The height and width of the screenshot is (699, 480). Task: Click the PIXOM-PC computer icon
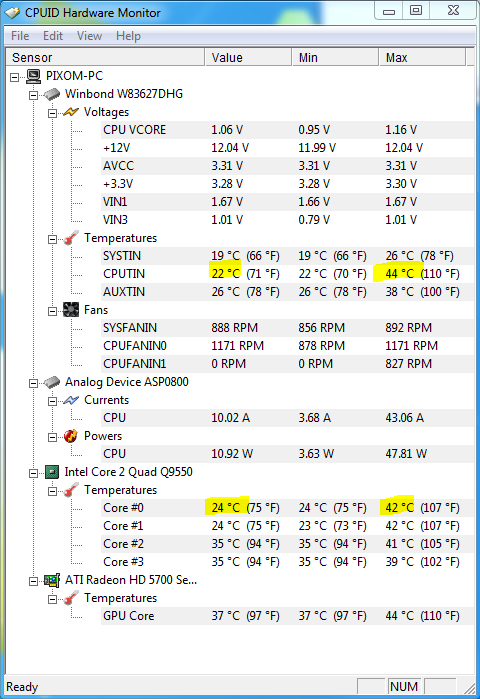coord(33,76)
